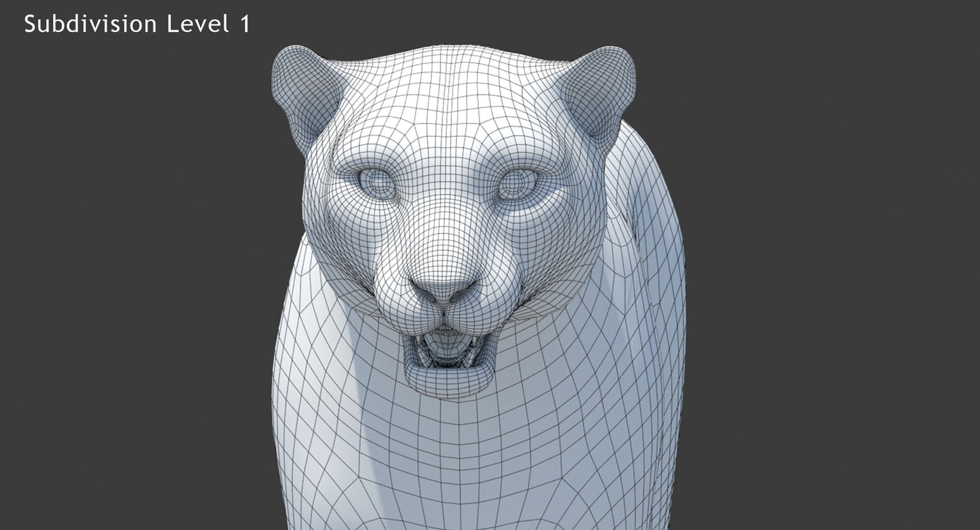Viewport: 980px width, 530px height.
Task: Click the eye on the image's left side
Action: click(x=376, y=184)
